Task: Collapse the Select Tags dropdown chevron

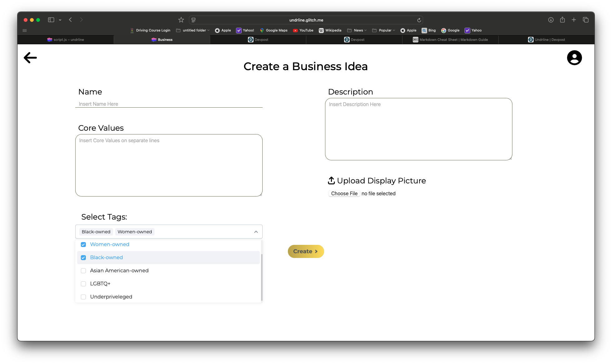Action: pos(256,232)
